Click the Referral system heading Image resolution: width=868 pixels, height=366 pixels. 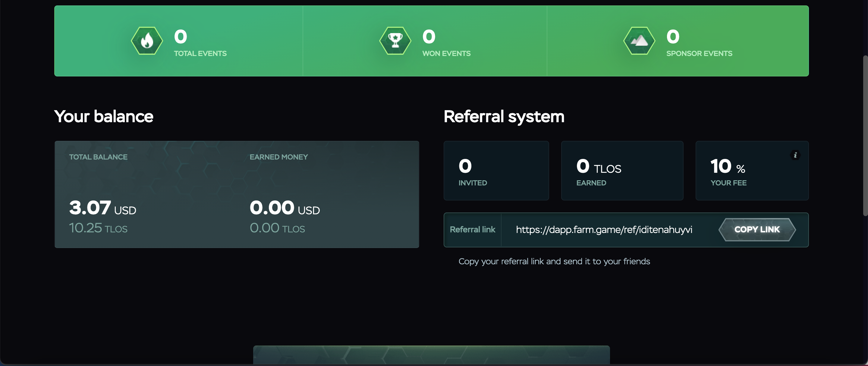click(x=504, y=117)
